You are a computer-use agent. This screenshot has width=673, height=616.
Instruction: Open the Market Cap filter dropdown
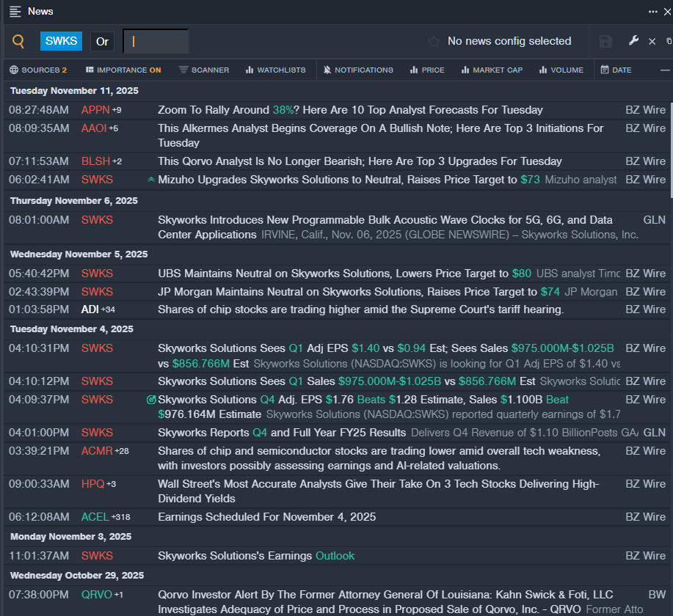(x=492, y=70)
